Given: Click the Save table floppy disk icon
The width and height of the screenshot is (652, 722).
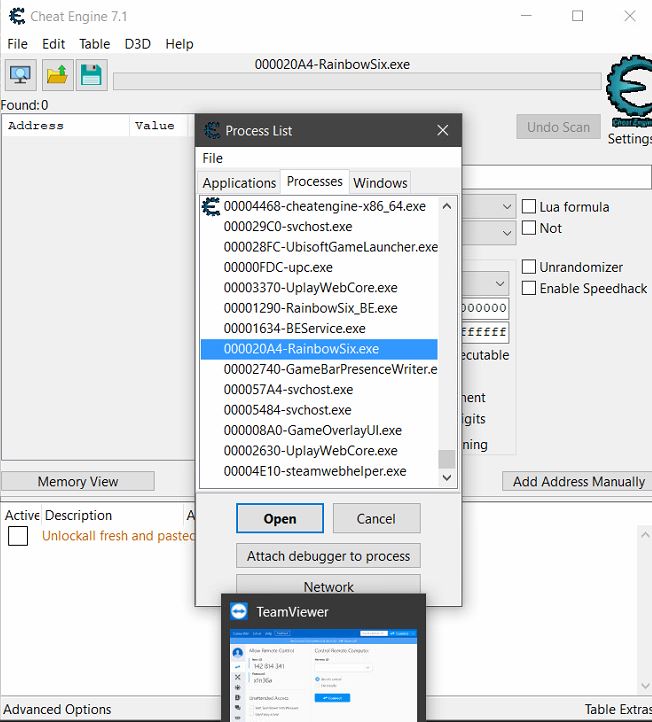Looking at the screenshot, I should point(92,75).
